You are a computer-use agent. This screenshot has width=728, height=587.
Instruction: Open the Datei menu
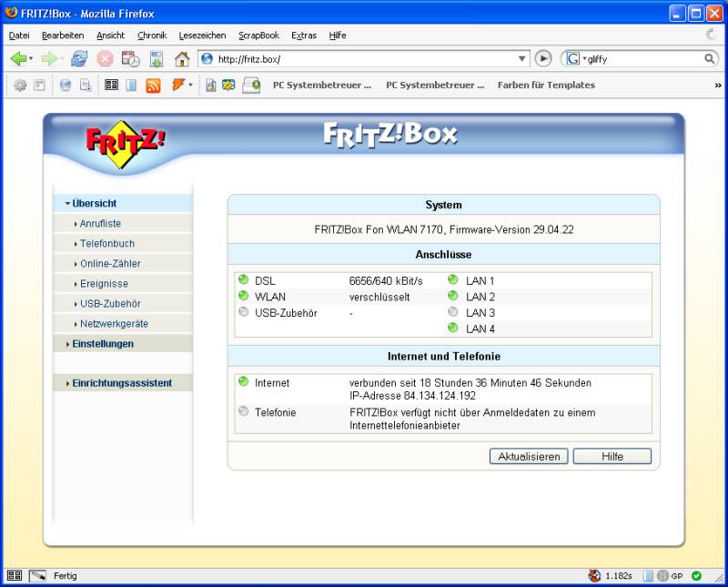click(x=19, y=35)
